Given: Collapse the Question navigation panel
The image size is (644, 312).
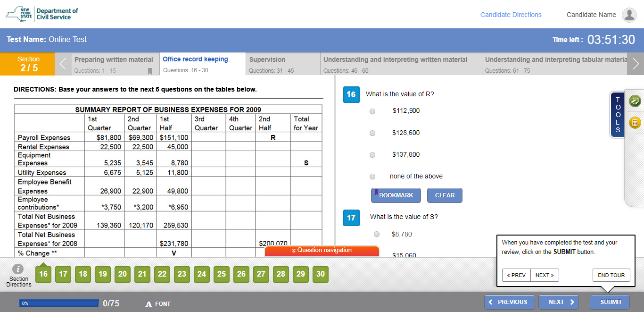Looking at the screenshot, I should [322, 251].
